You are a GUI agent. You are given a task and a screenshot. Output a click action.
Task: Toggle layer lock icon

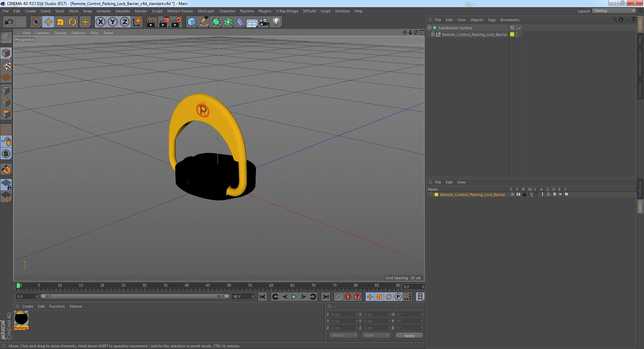[x=536, y=194]
